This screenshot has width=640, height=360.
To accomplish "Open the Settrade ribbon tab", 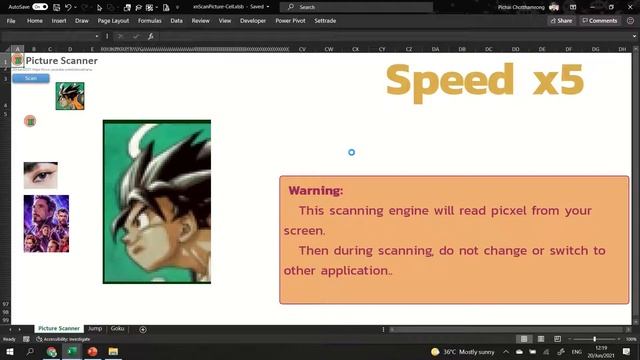I will pos(325,21).
